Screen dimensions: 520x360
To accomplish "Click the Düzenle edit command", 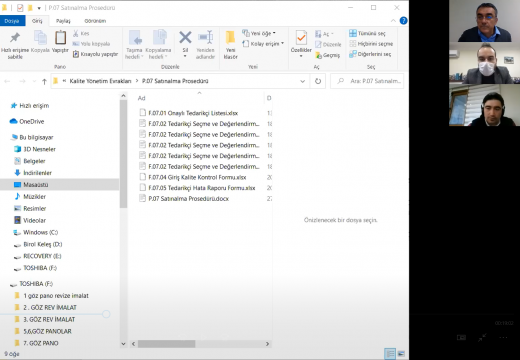I will [328, 44].
